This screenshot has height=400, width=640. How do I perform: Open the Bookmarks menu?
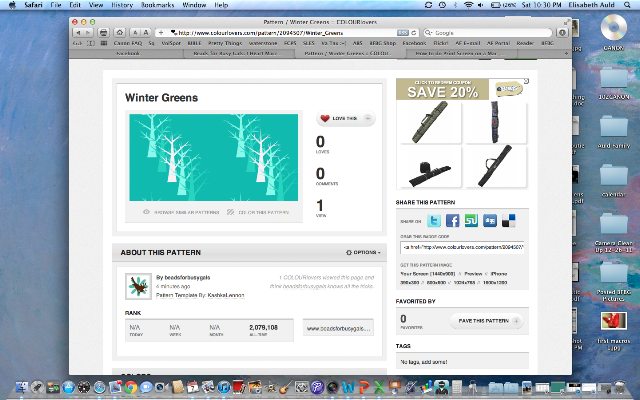pyautogui.click(x=158, y=5)
